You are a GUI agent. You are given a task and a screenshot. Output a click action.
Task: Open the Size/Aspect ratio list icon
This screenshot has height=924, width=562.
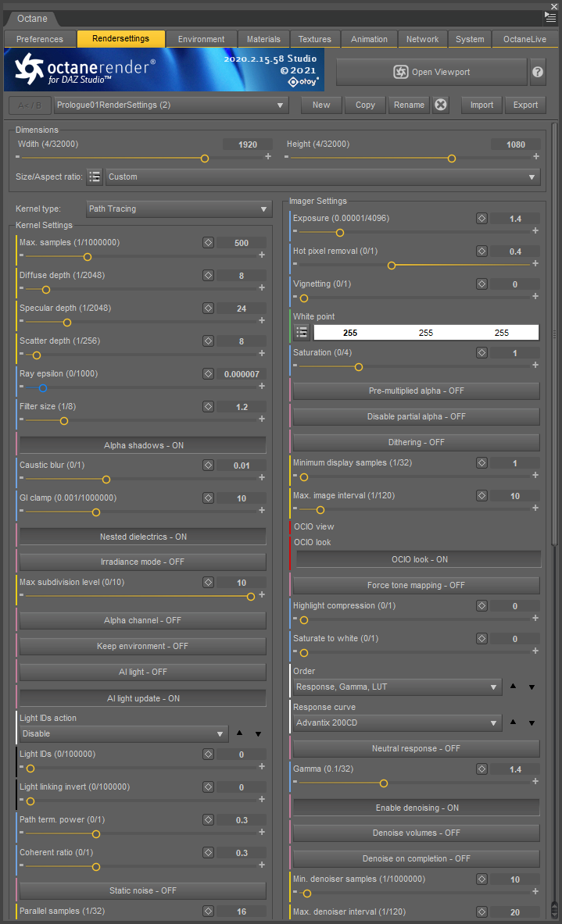[x=95, y=177]
